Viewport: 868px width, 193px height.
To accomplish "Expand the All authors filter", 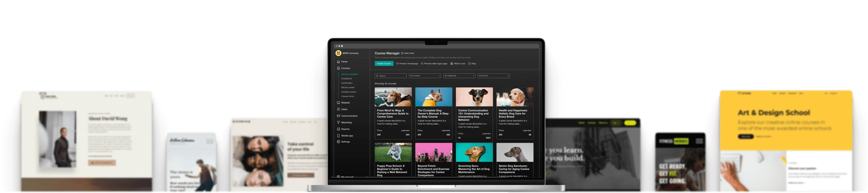I will click(x=493, y=76).
